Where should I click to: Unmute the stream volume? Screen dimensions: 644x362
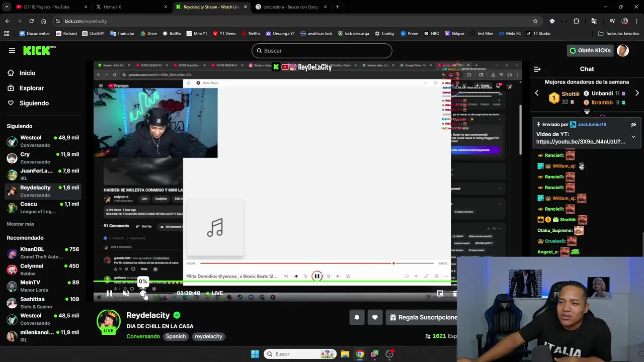coord(126,293)
